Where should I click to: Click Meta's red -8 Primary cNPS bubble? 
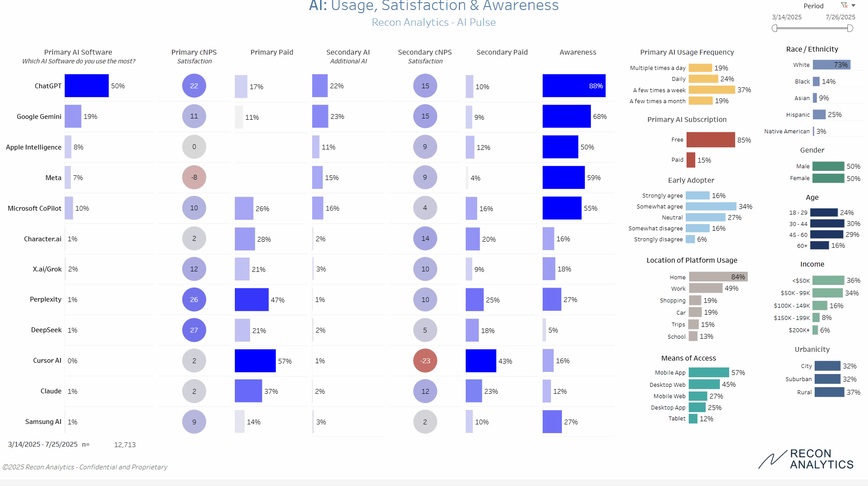coord(194,177)
